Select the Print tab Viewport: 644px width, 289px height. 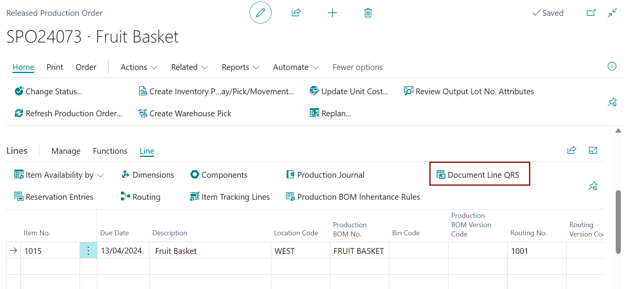[55, 67]
